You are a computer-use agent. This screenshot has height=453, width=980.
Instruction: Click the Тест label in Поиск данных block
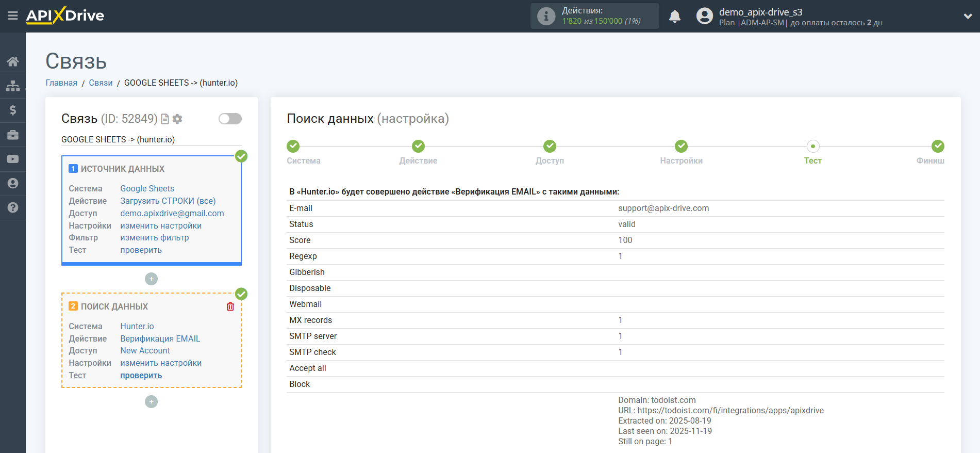pyautogui.click(x=77, y=375)
